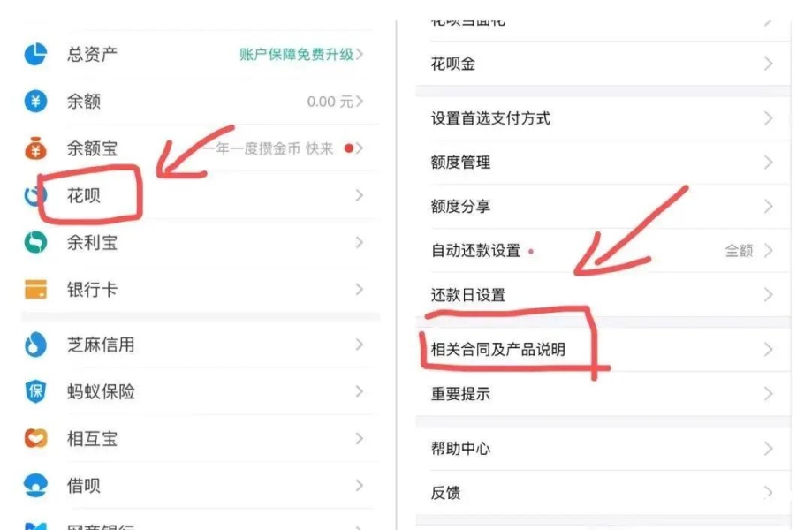Open 设置首选支付方式 setting
Screen dimensions: 812x530
[x=490, y=118]
